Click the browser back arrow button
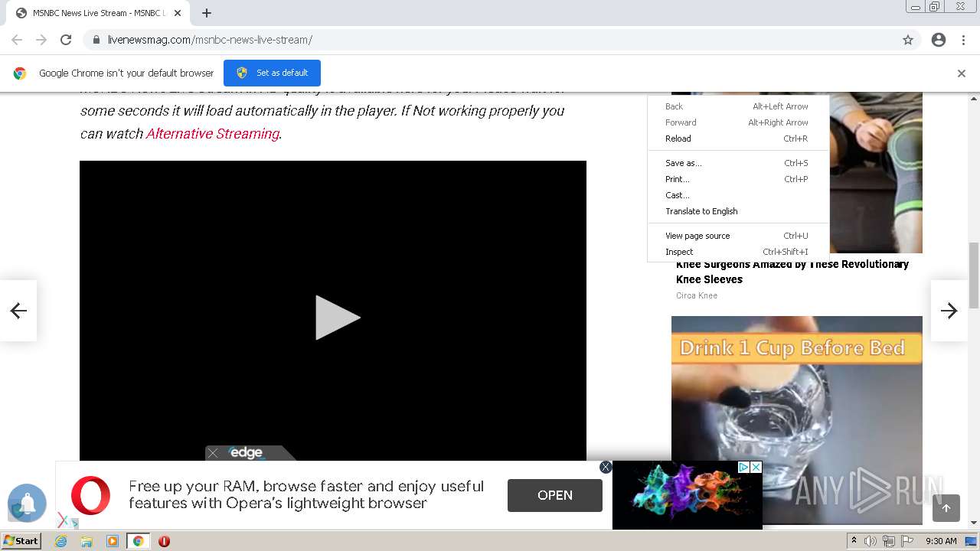Image resolution: width=980 pixels, height=551 pixels. point(17,40)
